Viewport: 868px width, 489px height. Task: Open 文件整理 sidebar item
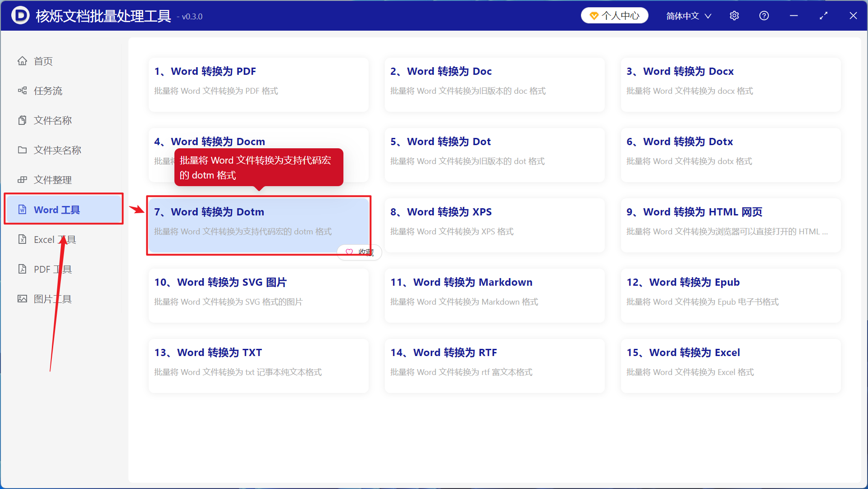(x=63, y=180)
